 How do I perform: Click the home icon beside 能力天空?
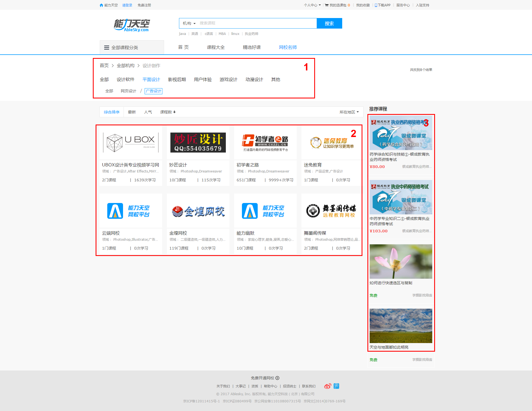pyautogui.click(x=101, y=5)
